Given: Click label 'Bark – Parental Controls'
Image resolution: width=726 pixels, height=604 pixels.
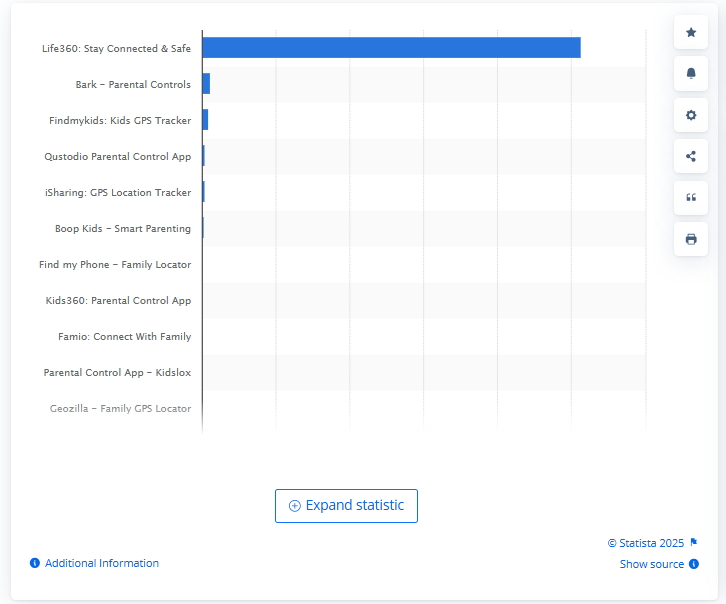Looking at the screenshot, I should [x=133, y=84].
